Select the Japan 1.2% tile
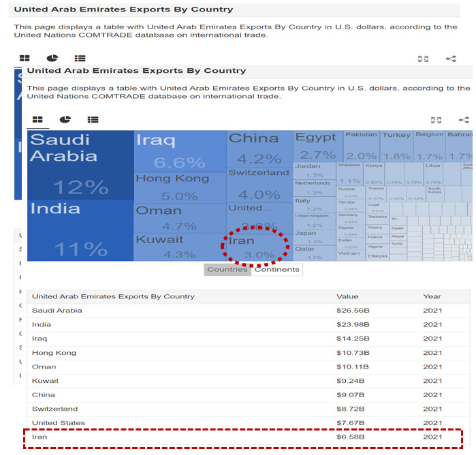This screenshot has width=476, height=455. 315,237
